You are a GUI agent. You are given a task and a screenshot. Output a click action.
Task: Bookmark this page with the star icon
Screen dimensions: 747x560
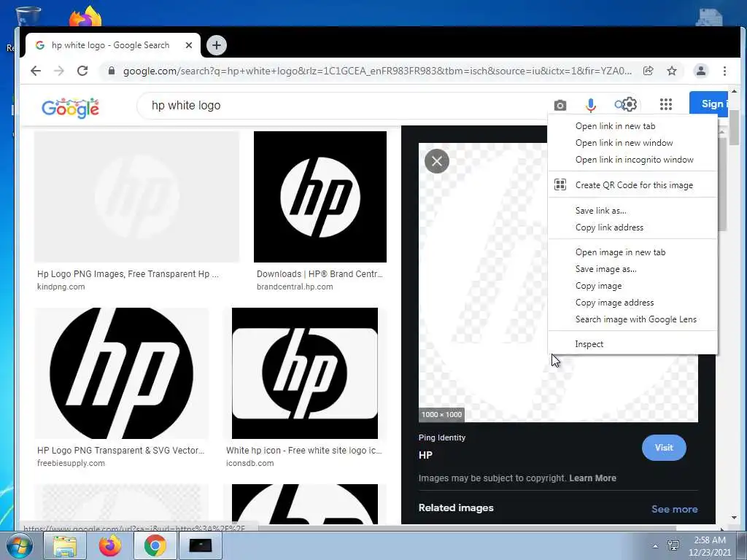click(x=672, y=71)
